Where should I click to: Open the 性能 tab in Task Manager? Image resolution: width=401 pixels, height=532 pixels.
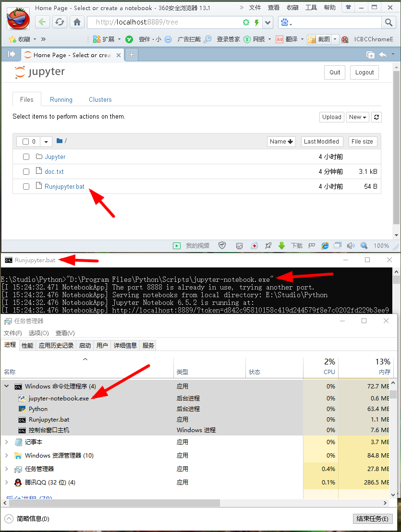[x=27, y=345]
